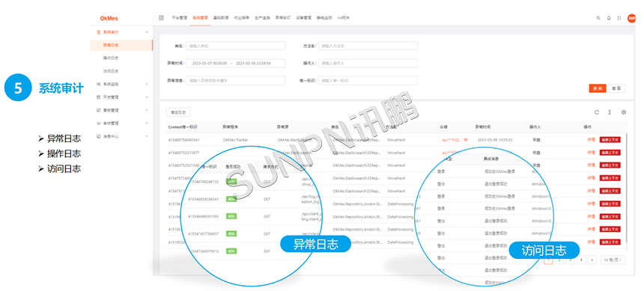644x291 pixels.
Task: Go to page 4 in pagination
Action: (x=581, y=260)
